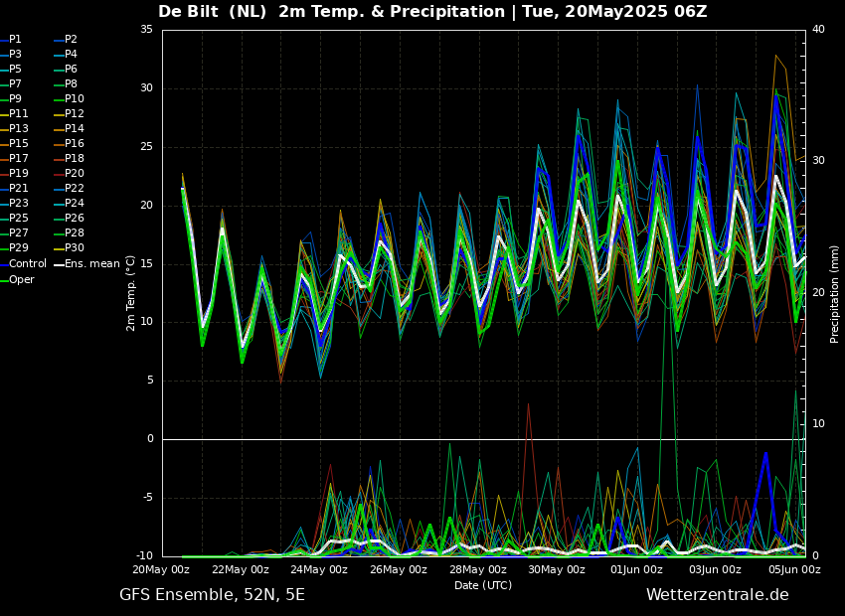This screenshot has height=616, width=845.
Task: Click the 05Jun 00z date label
Action: 793,570
